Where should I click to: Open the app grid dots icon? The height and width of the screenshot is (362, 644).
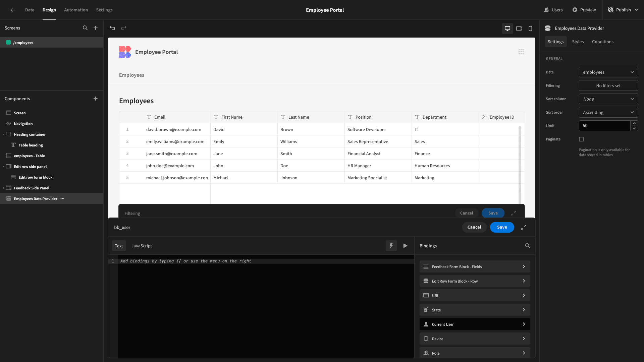tap(521, 52)
